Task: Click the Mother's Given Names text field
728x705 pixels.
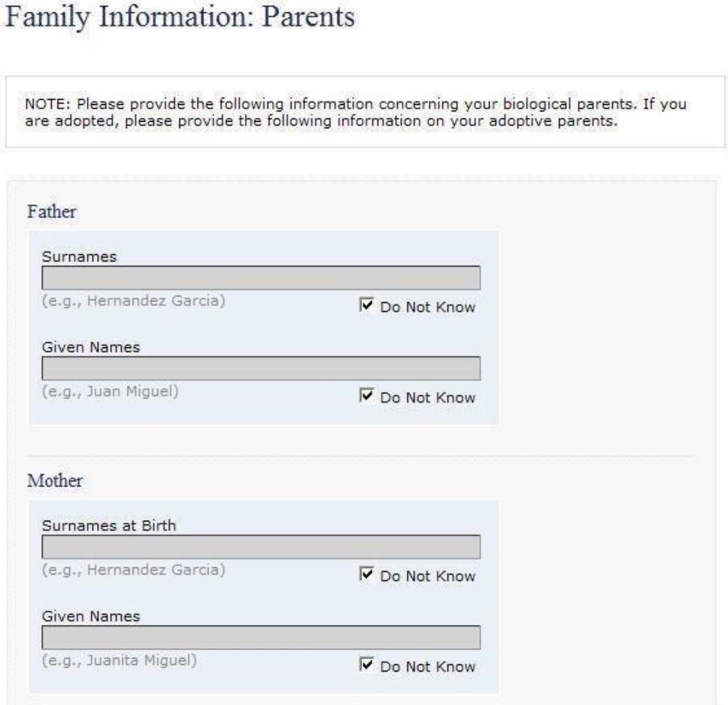Action: [x=261, y=638]
